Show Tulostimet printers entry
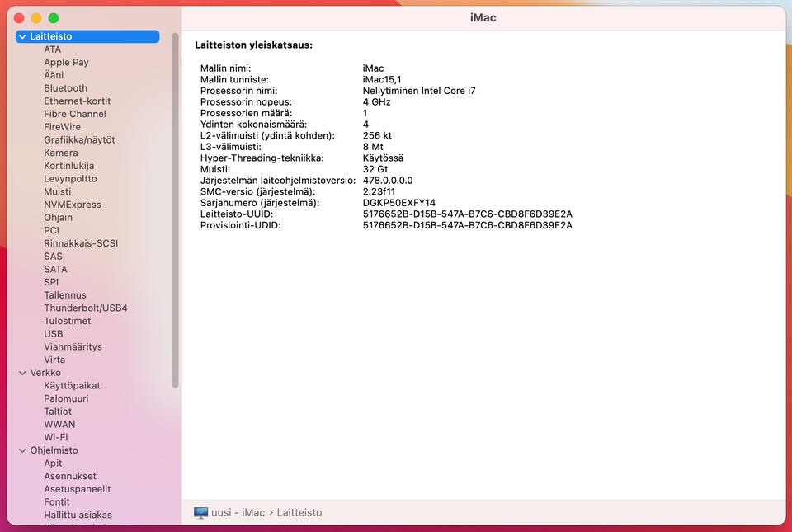 [67, 321]
